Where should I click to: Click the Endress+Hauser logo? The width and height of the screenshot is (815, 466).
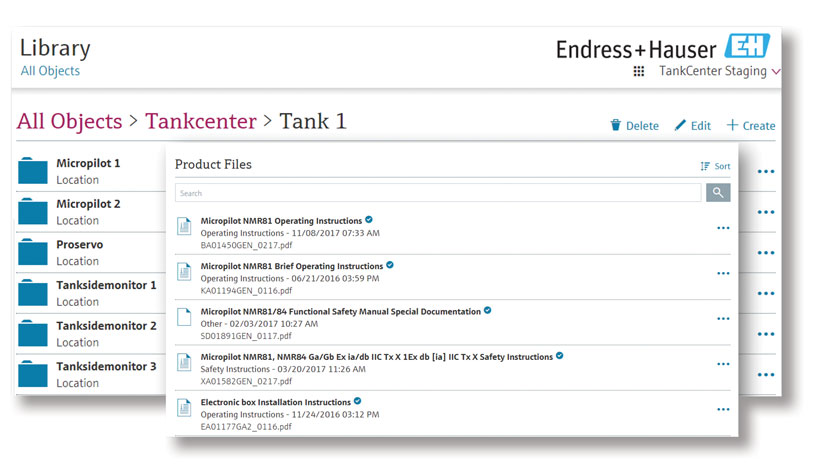point(663,47)
